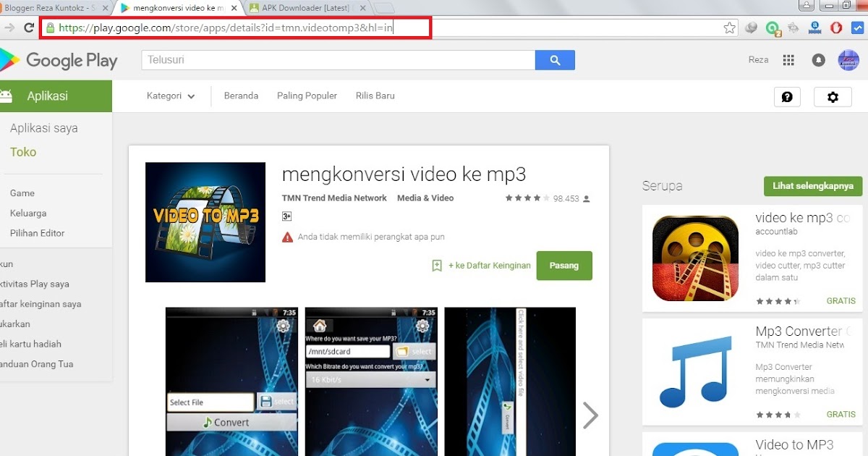Click the Chrome profile person button
Image resolution: width=868 pixels, height=456 pixels.
pyautogui.click(x=805, y=5)
